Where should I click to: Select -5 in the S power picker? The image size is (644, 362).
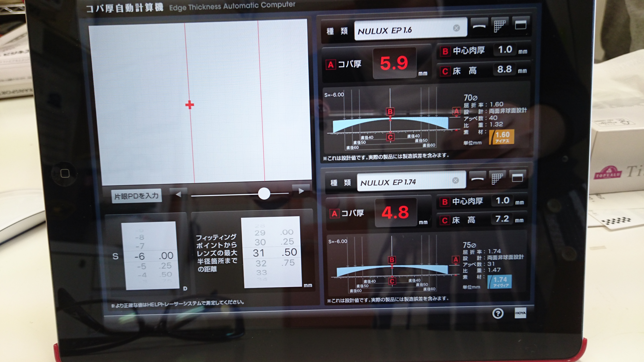click(142, 266)
